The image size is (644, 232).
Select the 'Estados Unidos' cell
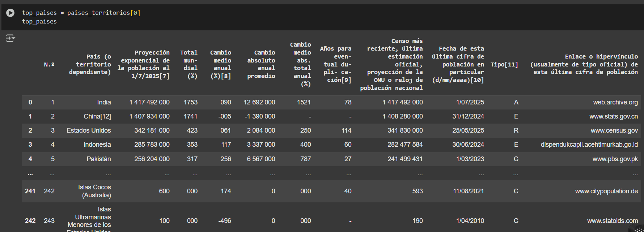(89, 130)
